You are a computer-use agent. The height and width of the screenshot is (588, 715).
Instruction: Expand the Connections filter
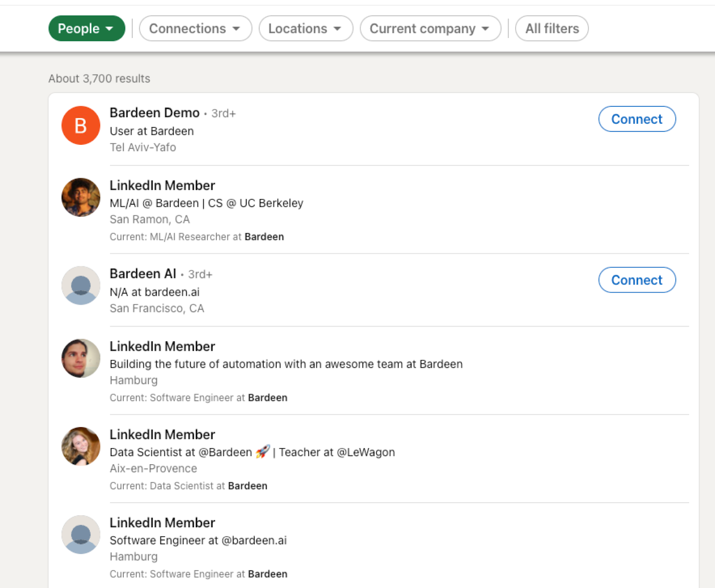tap(195, 29)
